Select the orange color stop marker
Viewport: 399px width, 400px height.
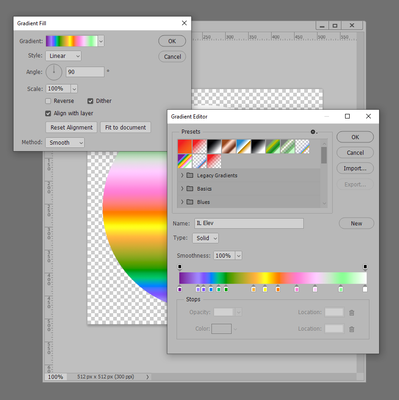tap(278, 289)
